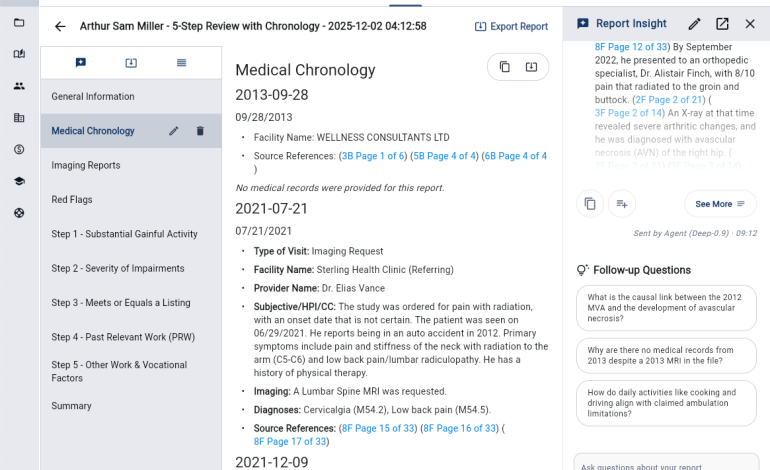Viewport: 770px width, 470px height.
Task: Open the Red Flags section
Action: [72, 200]
